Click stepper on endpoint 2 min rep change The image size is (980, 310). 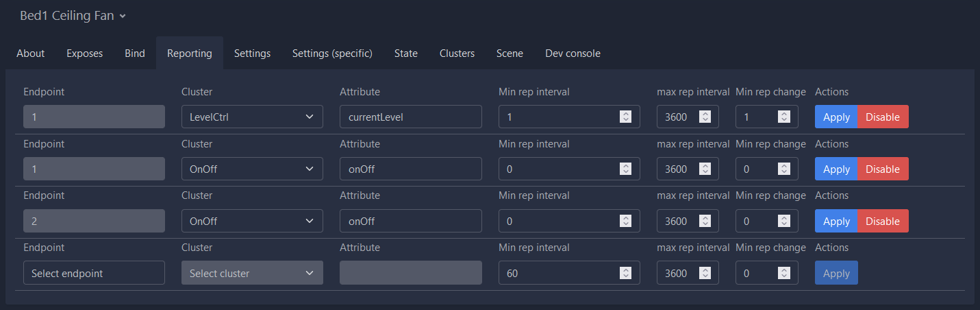click(783, 221)
